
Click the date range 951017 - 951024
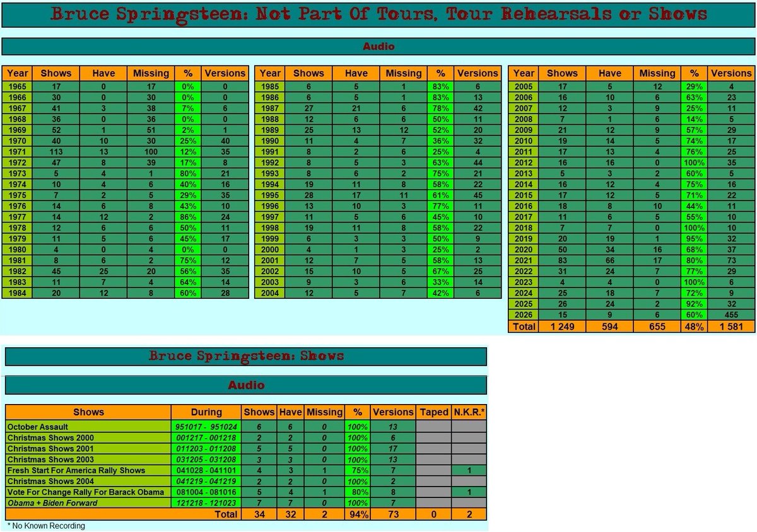(x=206, y=427)
